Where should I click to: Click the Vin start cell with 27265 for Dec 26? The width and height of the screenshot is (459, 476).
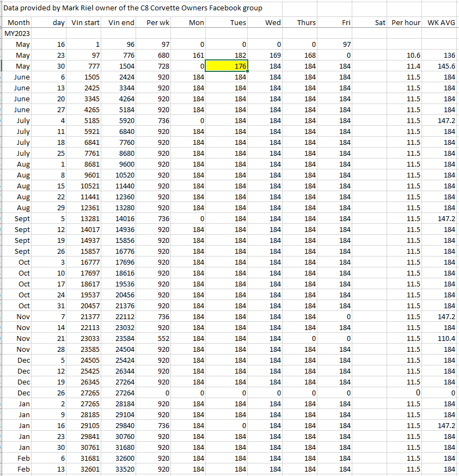pos(83,393)
